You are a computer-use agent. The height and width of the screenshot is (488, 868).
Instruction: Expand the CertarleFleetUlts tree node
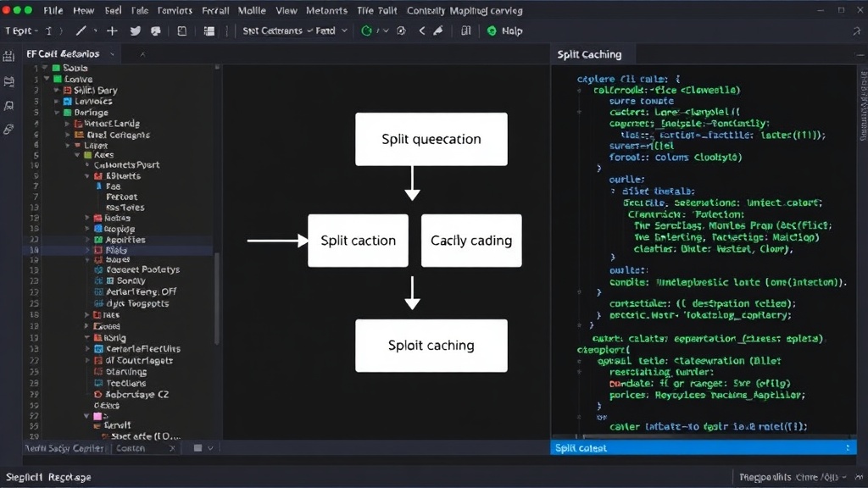tap(87, 348)
